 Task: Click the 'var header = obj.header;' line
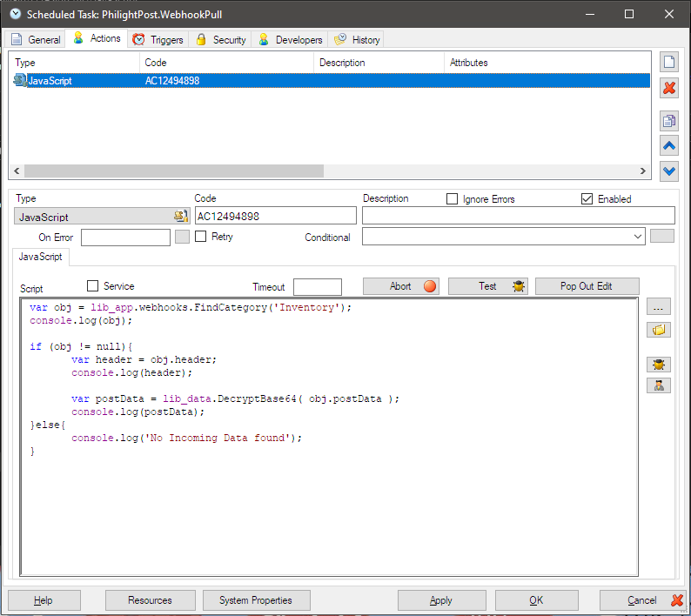[144, 359]
